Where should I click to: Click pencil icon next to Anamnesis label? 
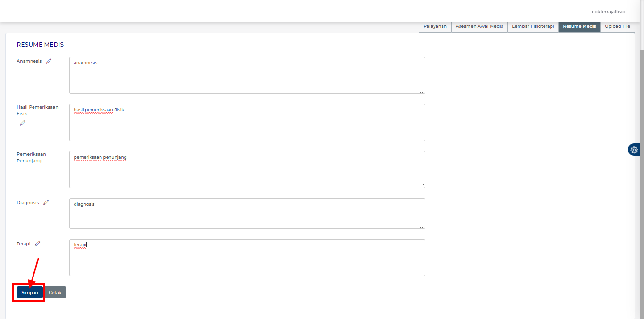click(x=49, y=61)
